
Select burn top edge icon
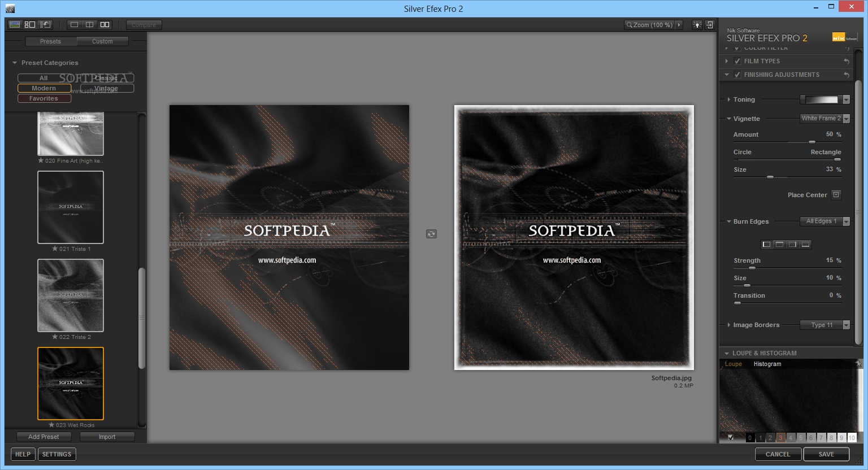(x=779, y=244)
